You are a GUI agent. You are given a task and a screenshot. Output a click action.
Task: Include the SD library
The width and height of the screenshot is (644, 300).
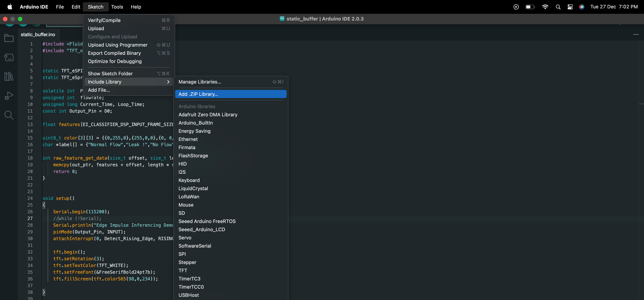(x=231, y=213)
